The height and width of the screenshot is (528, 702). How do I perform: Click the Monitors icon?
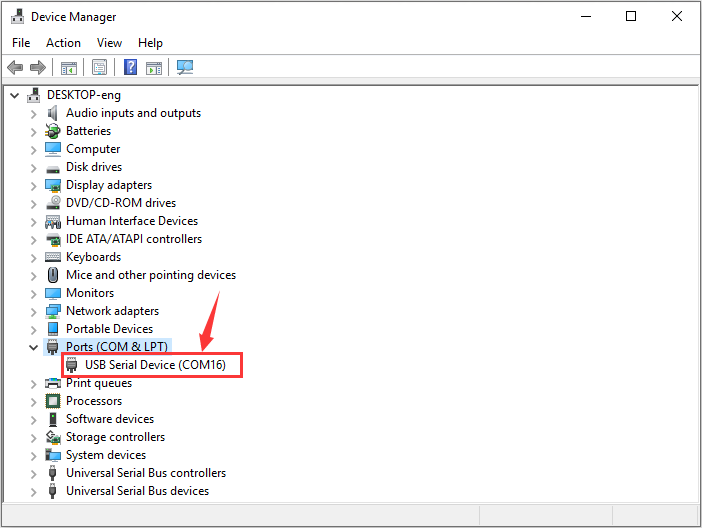point(53,293)
